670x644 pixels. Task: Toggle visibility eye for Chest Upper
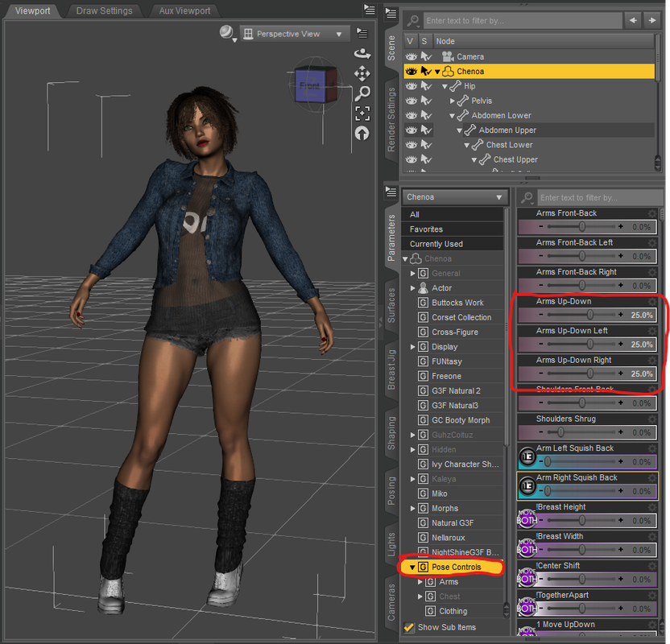[411, 159]
